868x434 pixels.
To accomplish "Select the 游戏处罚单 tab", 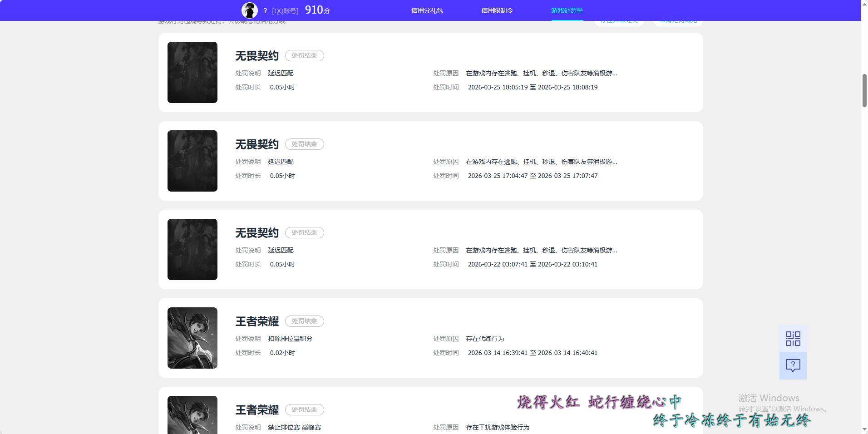I will 567,10.
